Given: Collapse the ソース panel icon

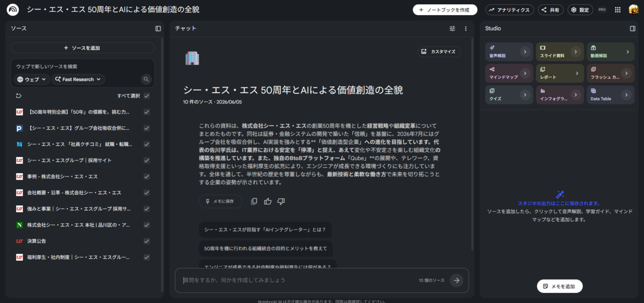Looking at the screenshot, I should pos(158,28).
